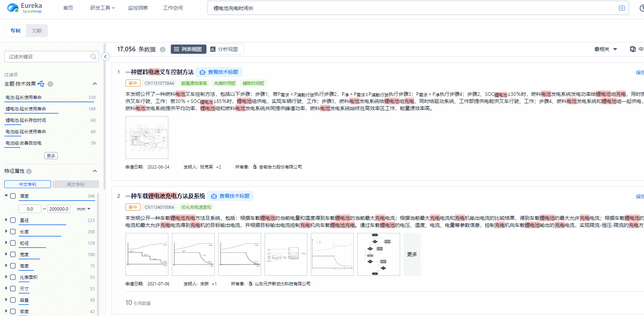Image resolution: width=644 pixels, height=316 pixels.
Task: Click info icon beside result count
Action: click(x=163, y=50)
